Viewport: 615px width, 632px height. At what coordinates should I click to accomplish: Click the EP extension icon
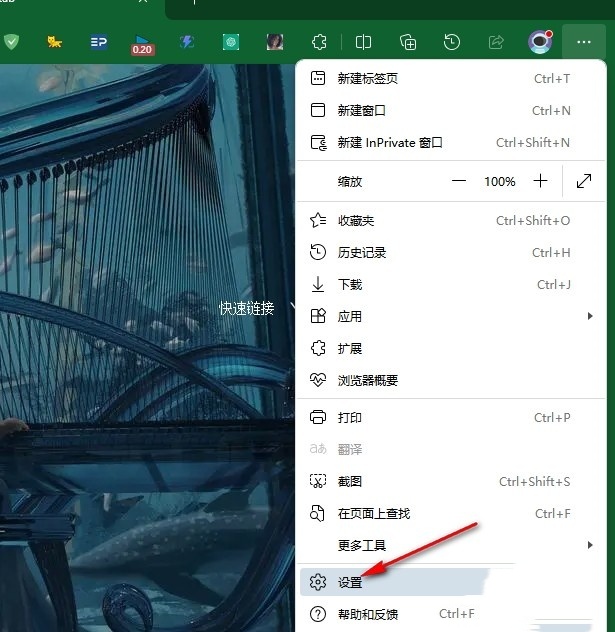click(98, 42)
